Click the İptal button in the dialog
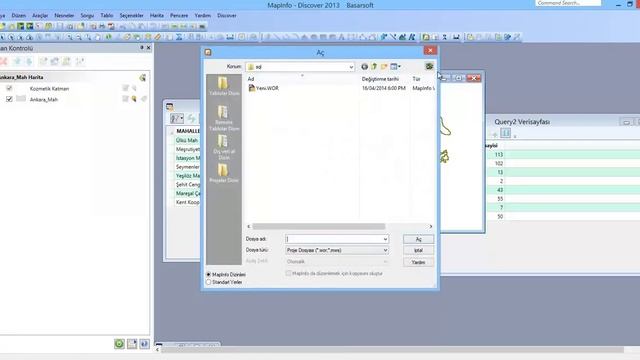This screenshot has height=360, width=640. click(x=418, y=250)
